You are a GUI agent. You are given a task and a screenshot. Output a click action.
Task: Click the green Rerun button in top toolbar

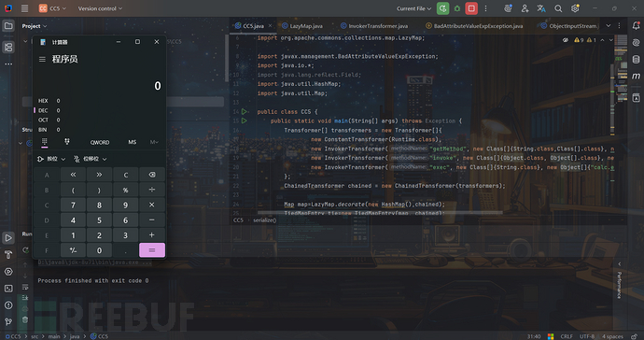click(442, 8)
